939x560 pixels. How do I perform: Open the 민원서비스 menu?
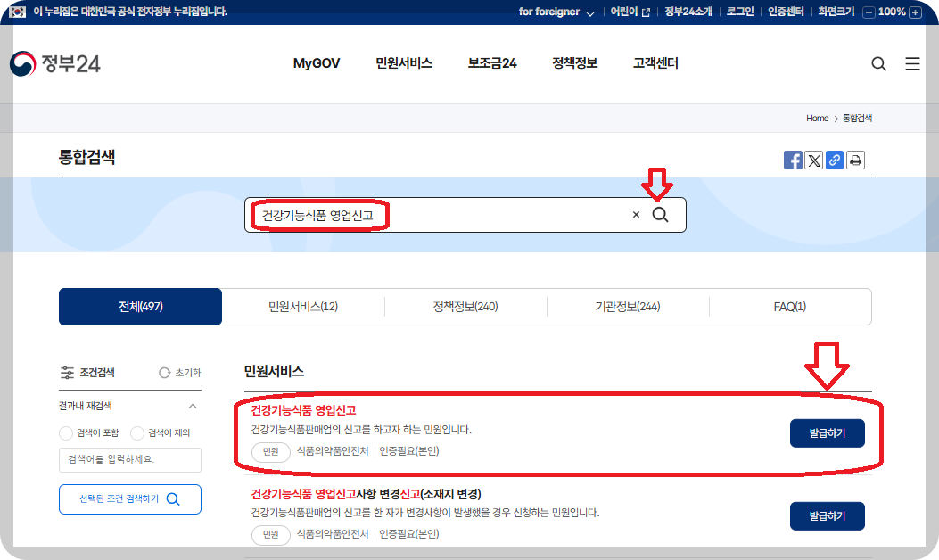(x=404, y=63)
